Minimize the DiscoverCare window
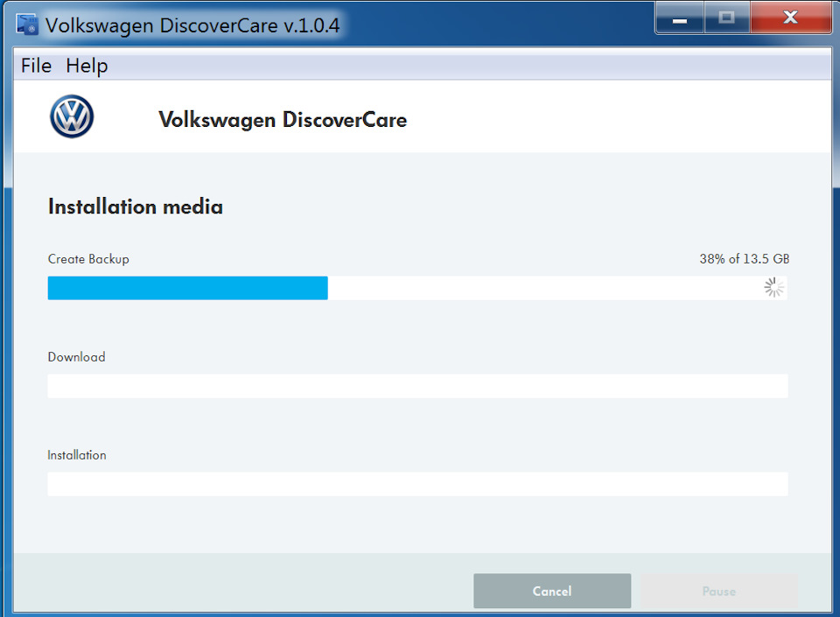Screen dimensions: 840x617 [x=680, y=18]
